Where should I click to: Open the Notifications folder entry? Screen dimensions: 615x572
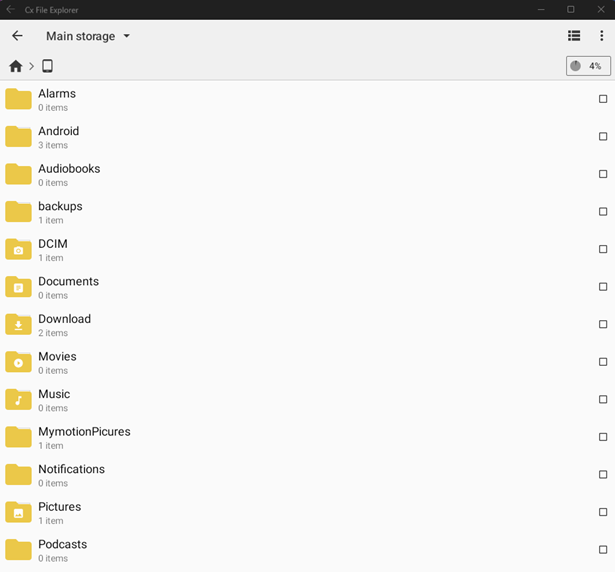point(71,475)
